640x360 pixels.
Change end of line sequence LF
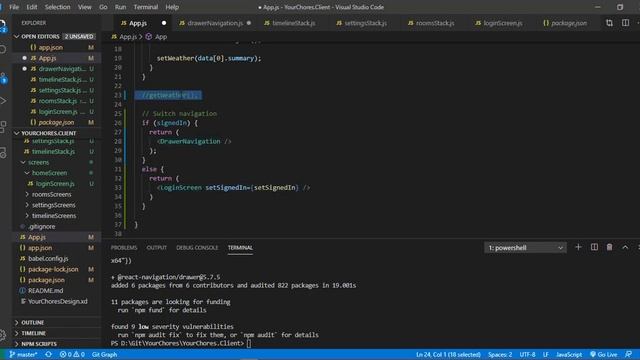tap(546, 354)
